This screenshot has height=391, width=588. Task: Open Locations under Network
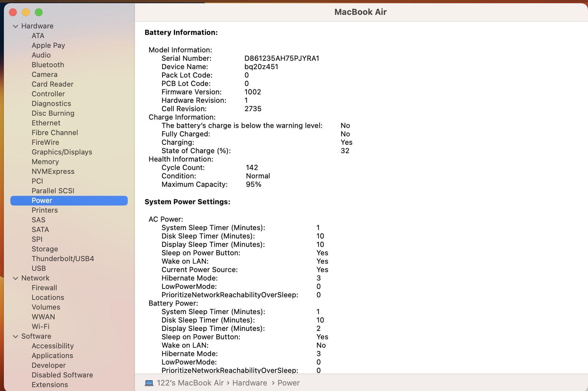point(48,297)
